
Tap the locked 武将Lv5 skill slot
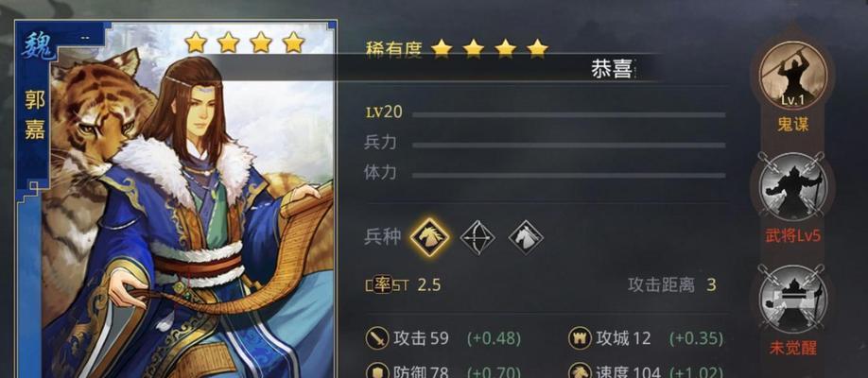(x=792, y=186)
